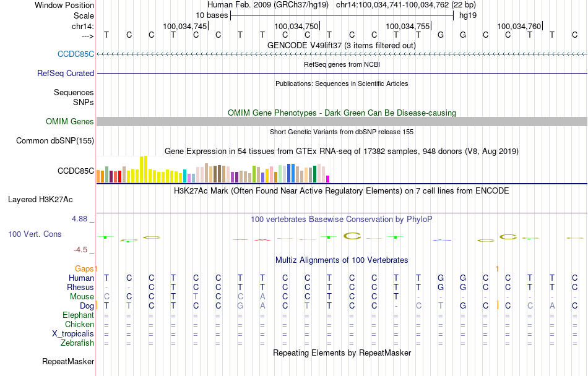Click the GENCODE V49lift37 track title
The image size is (588, 376).
point(342,45)
